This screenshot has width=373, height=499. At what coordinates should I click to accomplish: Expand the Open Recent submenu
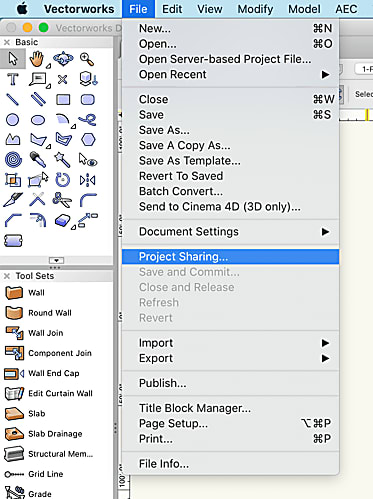(x=231, y=74)
